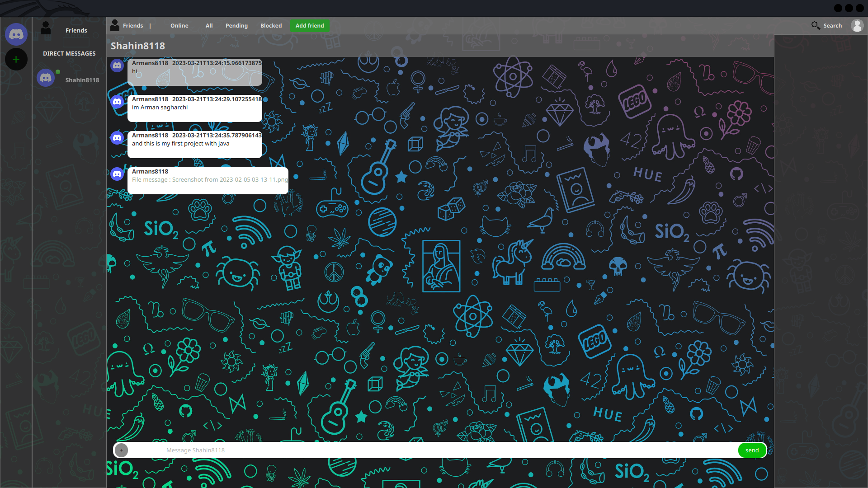View the Pending requests tab
The height and width of the screenshot is (488, 868).
tap(236, 26)
